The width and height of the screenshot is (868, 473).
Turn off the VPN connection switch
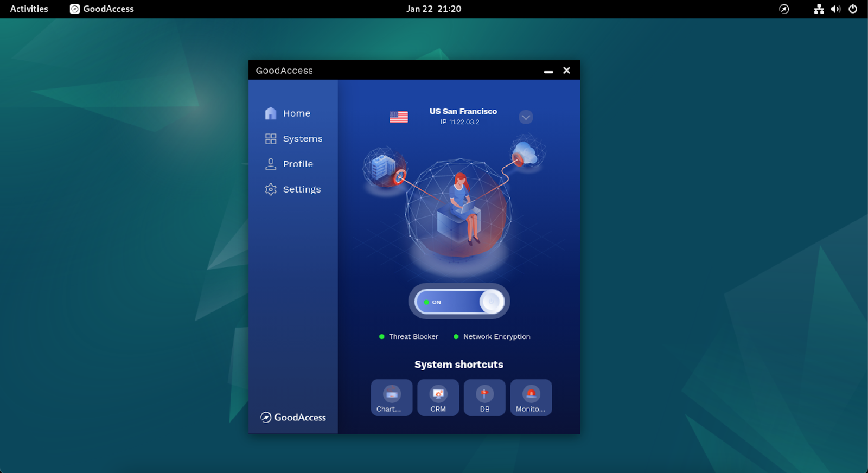[x=459, y=302]
